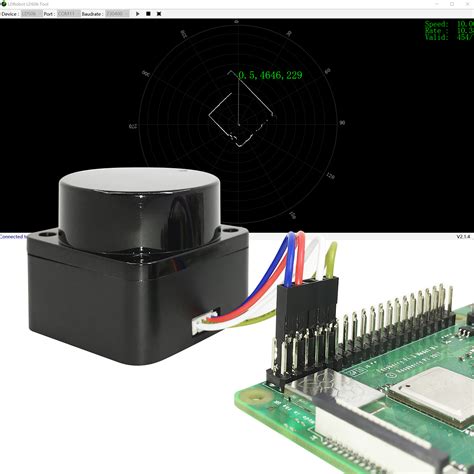Click the Rate value in top-right readout
This screenshot has height=474, width=474.
[x=465, y=30]
